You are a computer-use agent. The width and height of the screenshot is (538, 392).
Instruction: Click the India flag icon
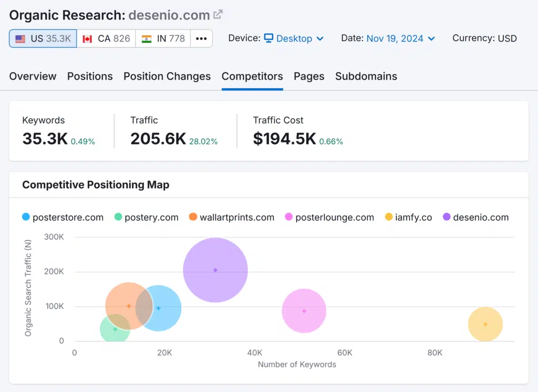tap(147, 39)
